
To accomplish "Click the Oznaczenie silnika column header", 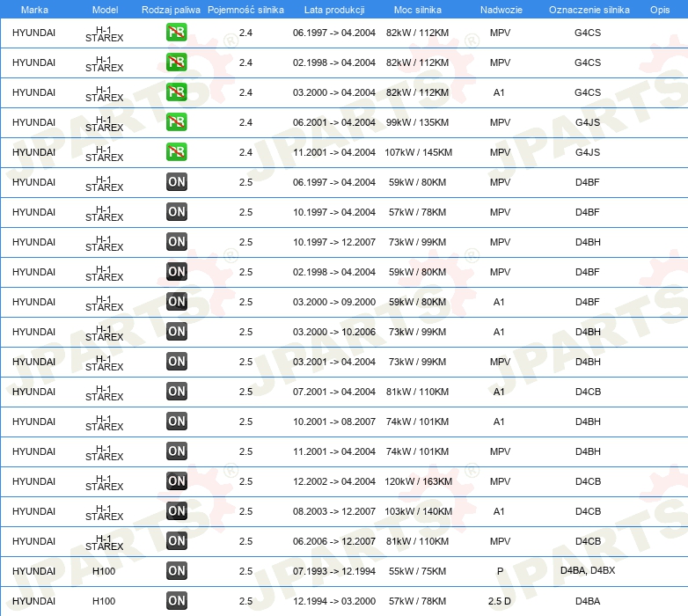I will [589, 10].
